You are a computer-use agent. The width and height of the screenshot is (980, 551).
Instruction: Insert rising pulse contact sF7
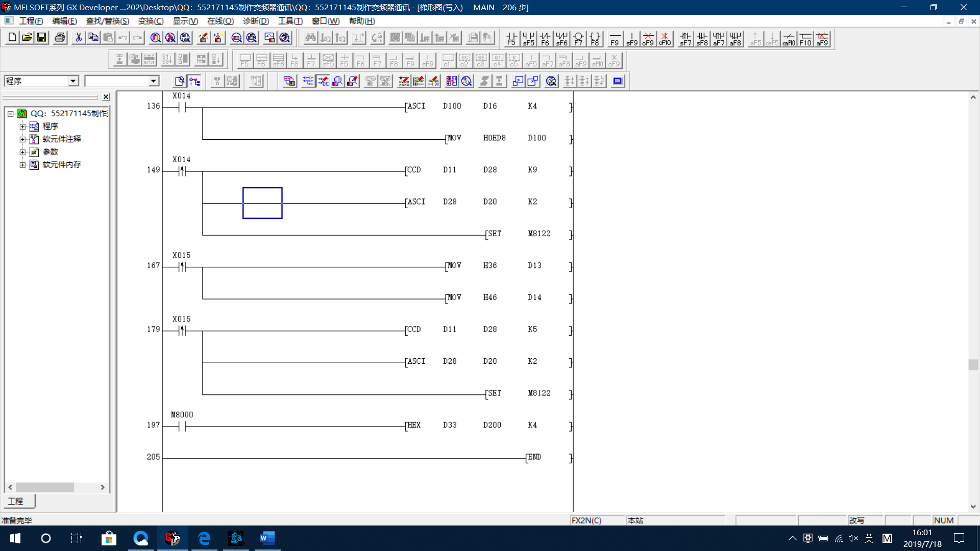685,39
